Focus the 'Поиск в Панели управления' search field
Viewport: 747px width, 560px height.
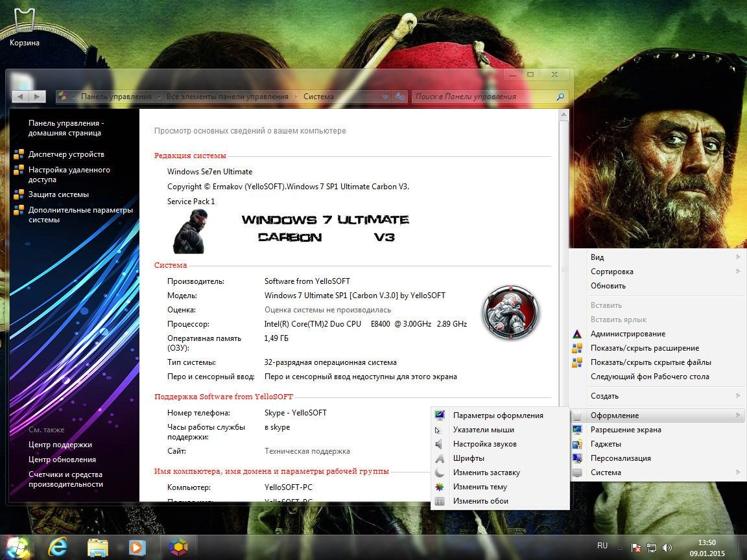pyautogui.click(x=484, y=97)
